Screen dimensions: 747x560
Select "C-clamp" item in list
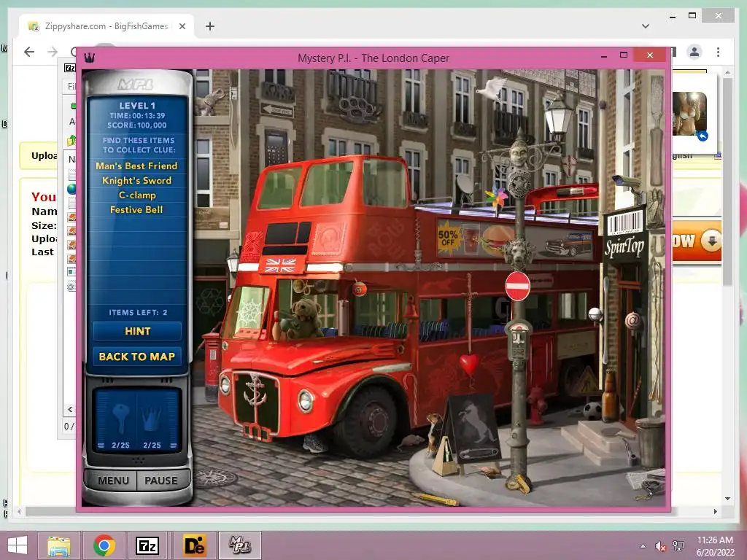(x=136, y=195)
